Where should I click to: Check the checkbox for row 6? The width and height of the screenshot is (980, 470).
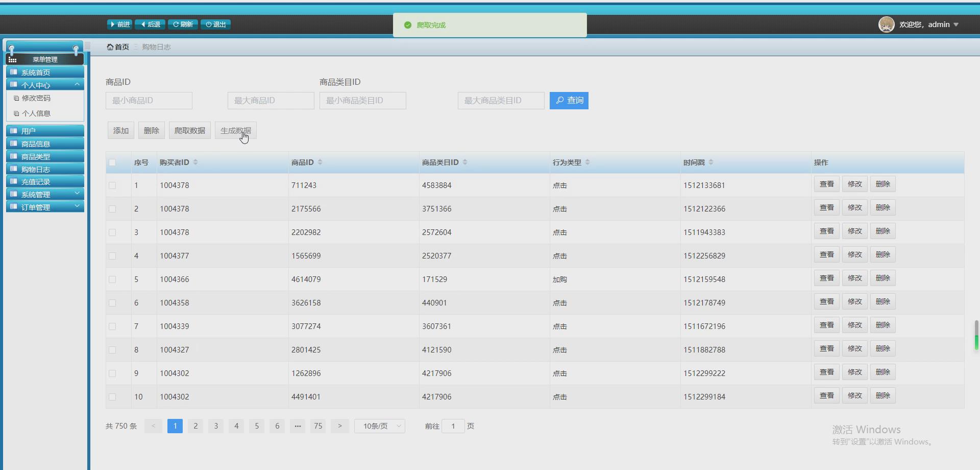112,303
